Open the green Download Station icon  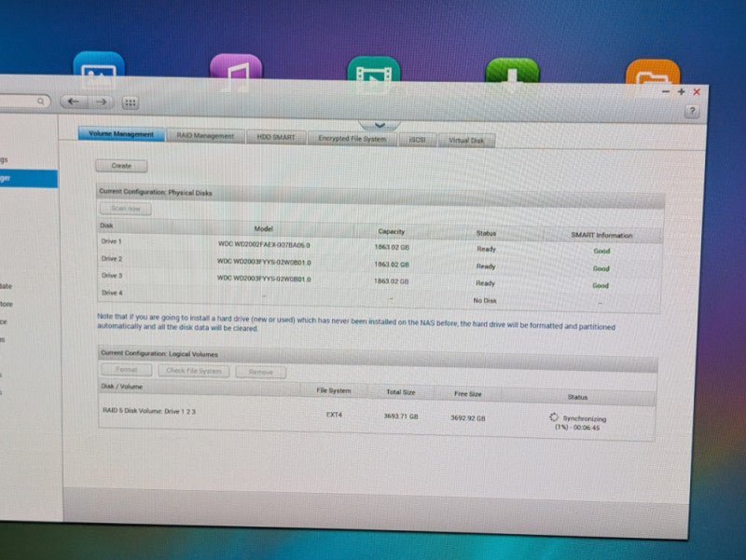click(x=512, y=76)
